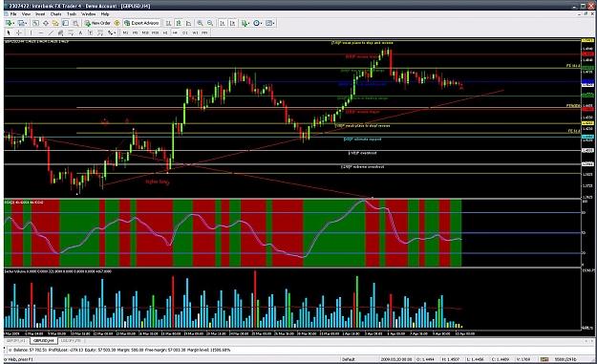The height and width of the screenshot is (364, 597).
Task: Select the H4 timeframe button
Action: click(x=175, y=32)
